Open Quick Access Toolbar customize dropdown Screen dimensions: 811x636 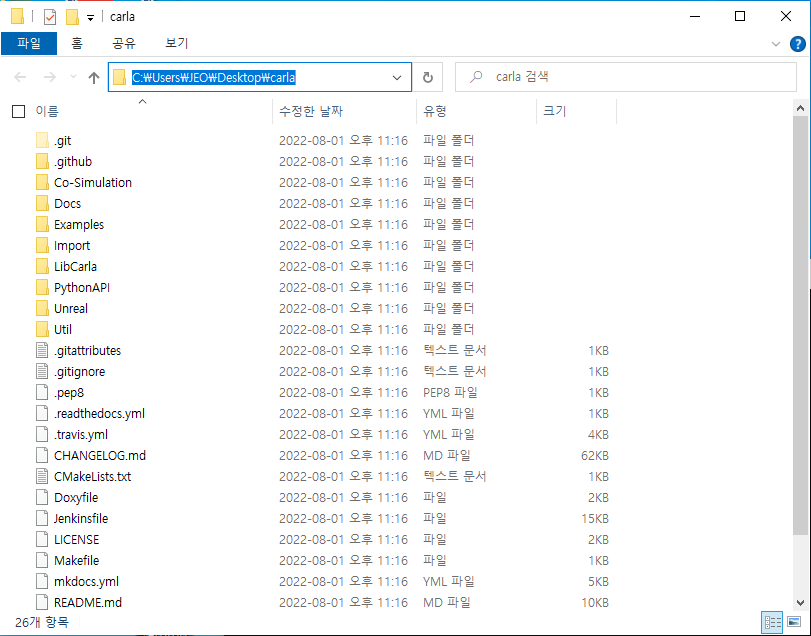tap(90, 18)
